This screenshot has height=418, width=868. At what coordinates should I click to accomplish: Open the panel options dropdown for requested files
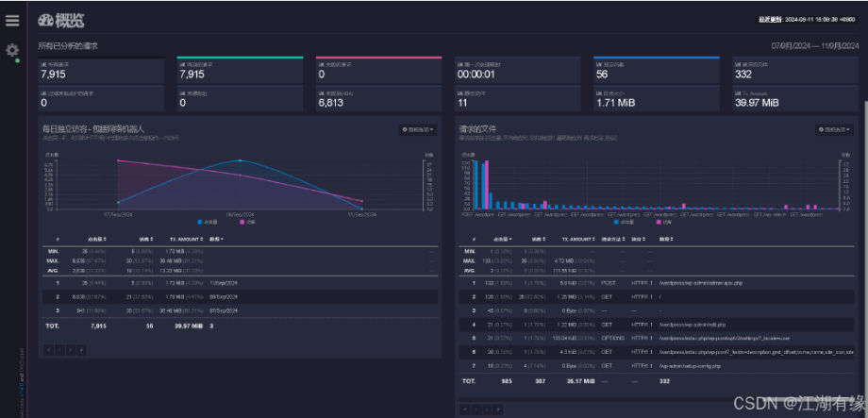coord(834,130)
